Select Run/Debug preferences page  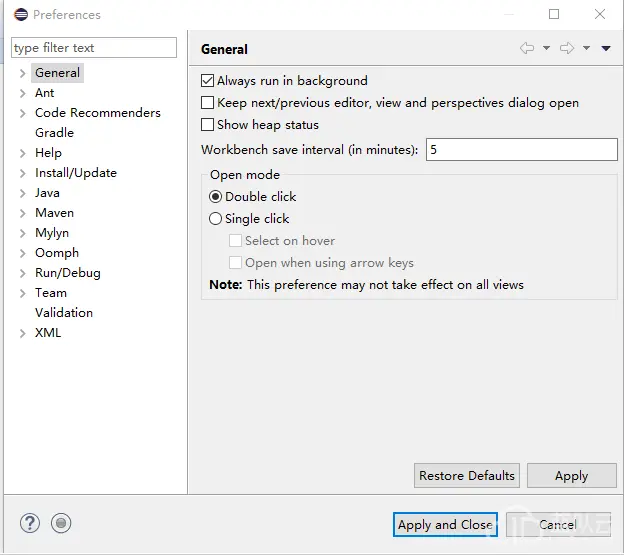[68, 273]
